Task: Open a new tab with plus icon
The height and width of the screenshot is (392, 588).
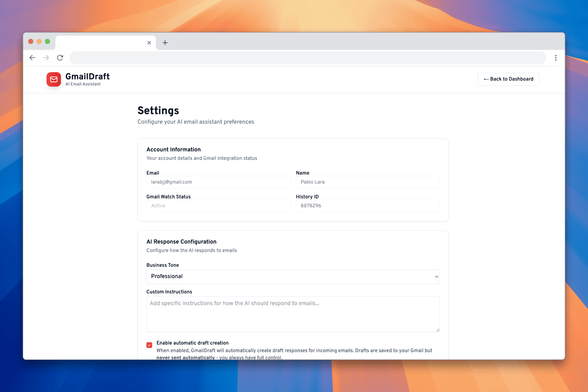Action: point(165,43)
